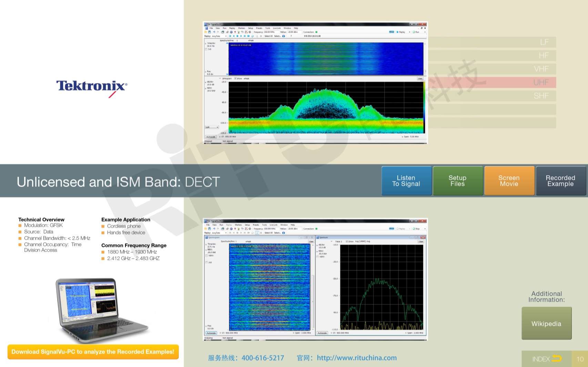The height and width of the screenshot is (367, 588).
Task: Click the open folder icon in top toolbar
Action: tap(206, 32)
